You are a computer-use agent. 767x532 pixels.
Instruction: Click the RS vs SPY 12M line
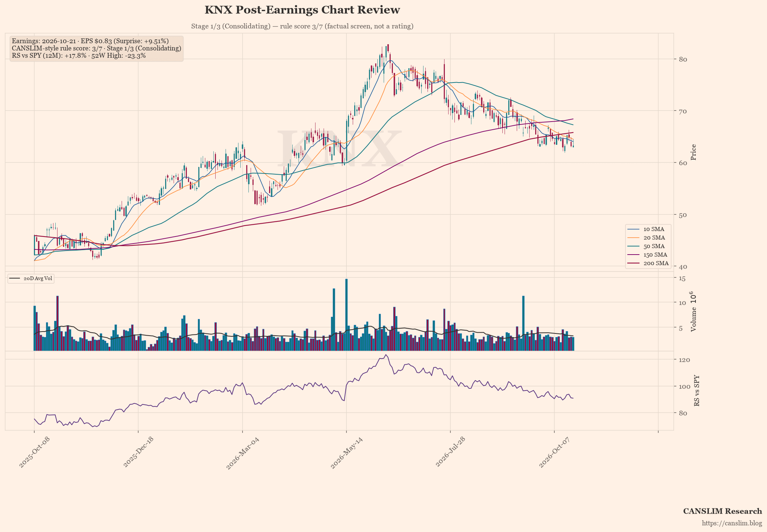tap(79, 56)
